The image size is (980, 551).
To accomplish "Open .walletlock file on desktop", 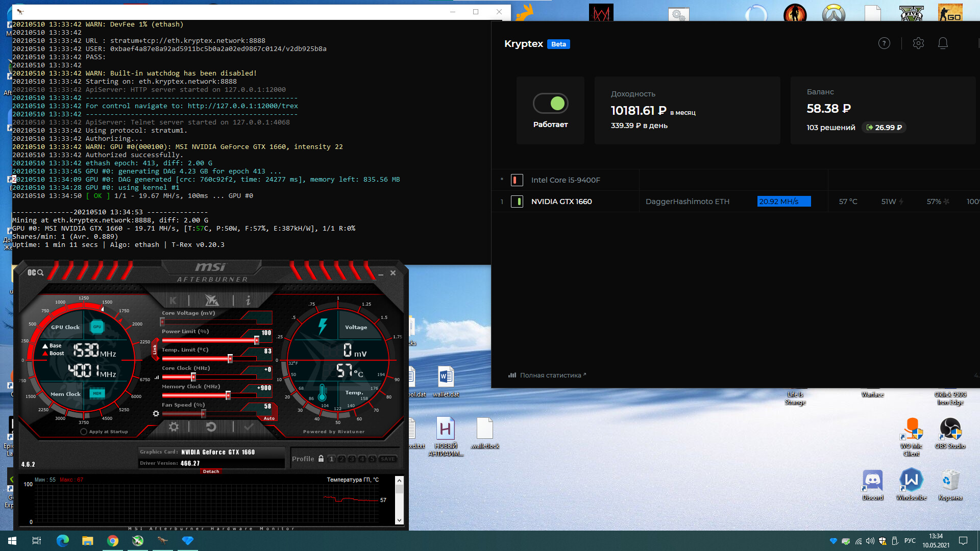I will tap(484, 433).
